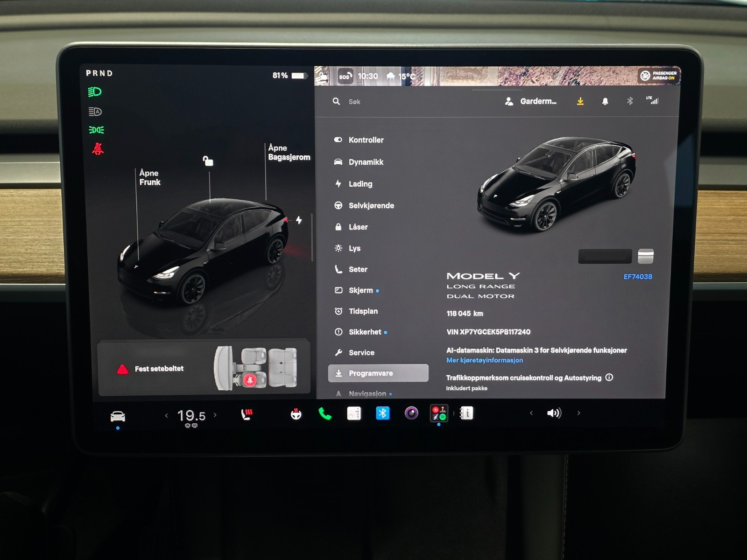This screenshot has height=560, width=747.
Task: Open climate settings via 19.5 temperature
Action: pos(191,415)
